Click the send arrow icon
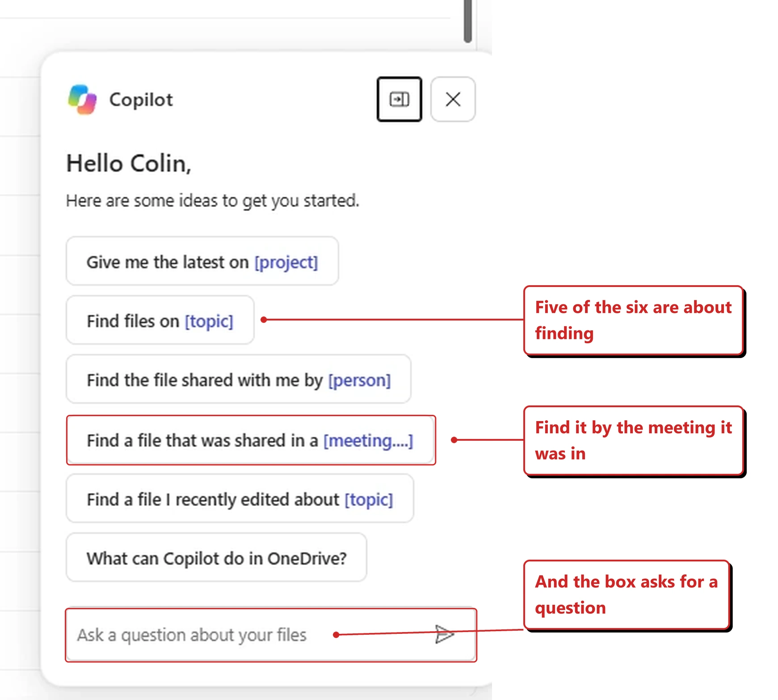 (445, 634)
